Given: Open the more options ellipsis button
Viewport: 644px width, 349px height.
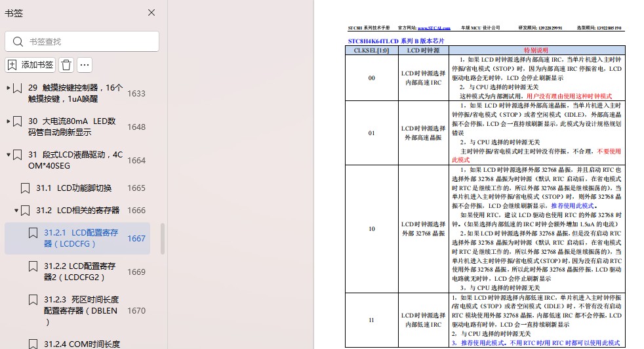Looking at the screenshot, I should (85, 65).
